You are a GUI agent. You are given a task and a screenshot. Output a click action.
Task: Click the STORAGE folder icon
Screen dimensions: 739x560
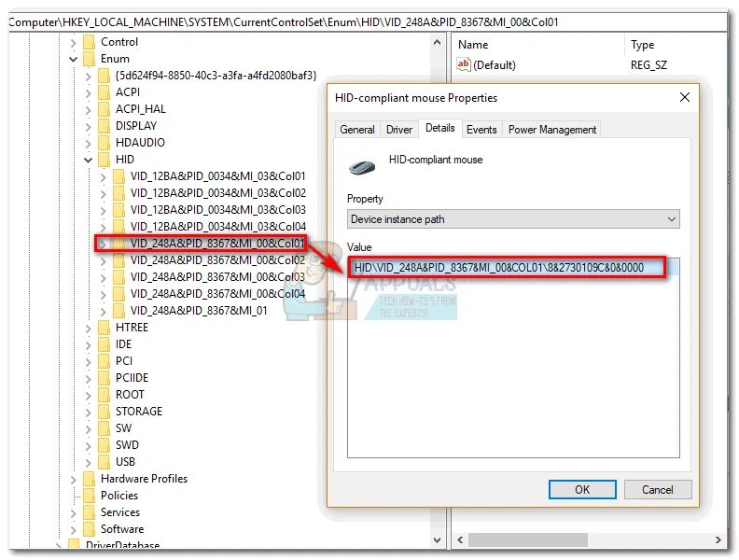[x=105, y=412]
